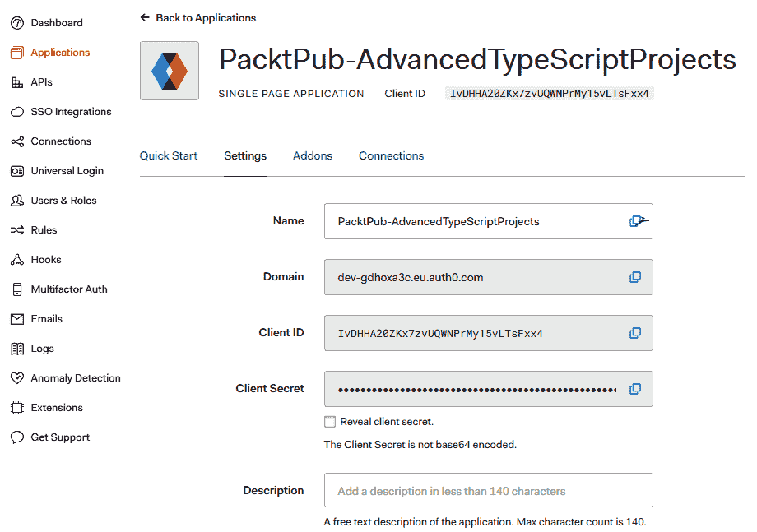The image size is (757, 532).
Task: Click the Connections share icon
Action: pos(17,141)
